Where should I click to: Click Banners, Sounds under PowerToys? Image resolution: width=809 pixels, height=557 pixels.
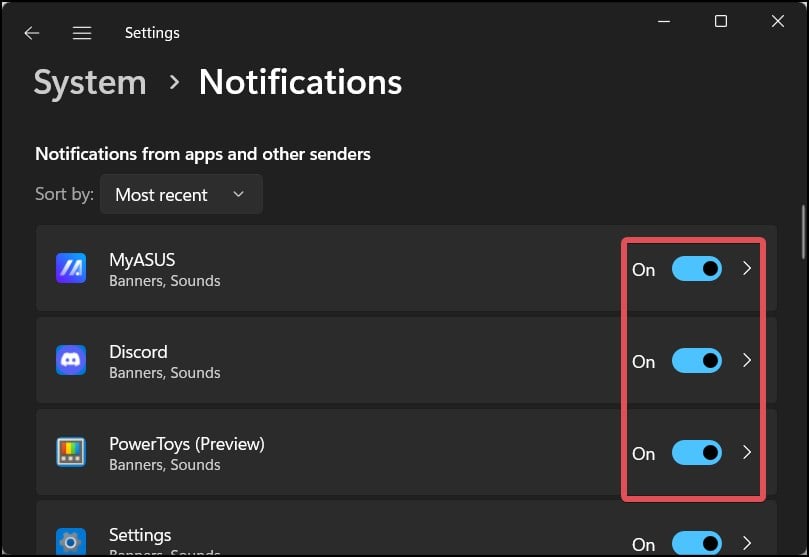165,465
